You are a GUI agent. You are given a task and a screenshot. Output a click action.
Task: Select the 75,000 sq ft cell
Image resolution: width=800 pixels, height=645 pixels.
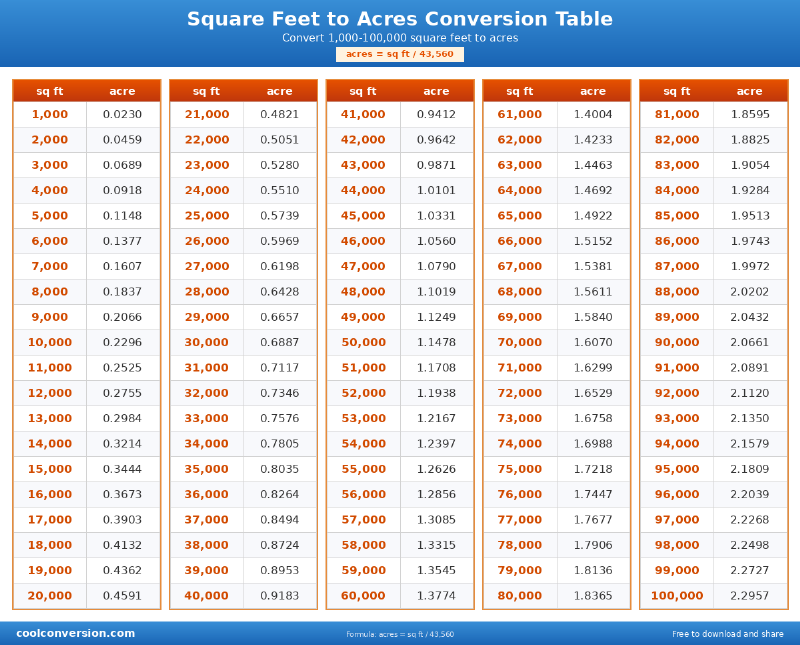(520, 469)
